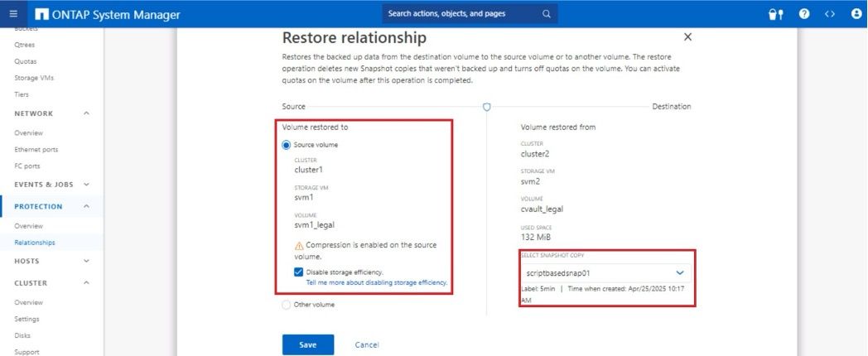Open the user account icon
This screenshot has width=868, height=356.
[x=856, y=14]
